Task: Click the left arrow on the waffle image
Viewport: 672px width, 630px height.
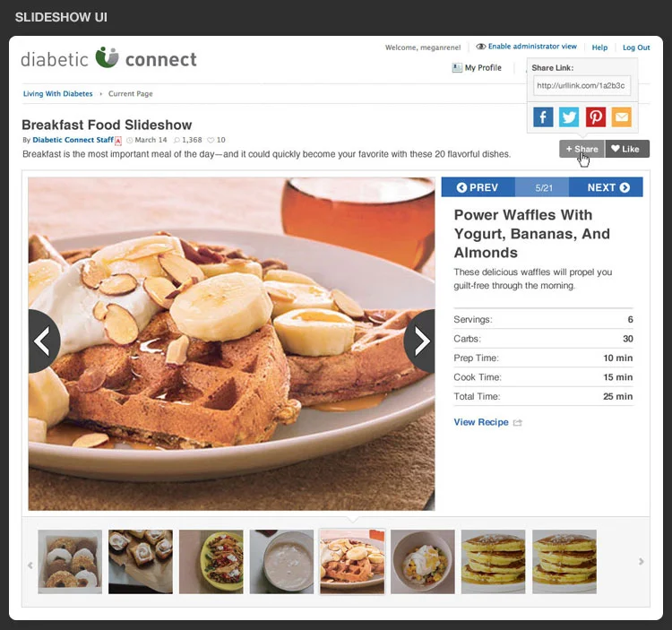Action: tap(44, 341)
